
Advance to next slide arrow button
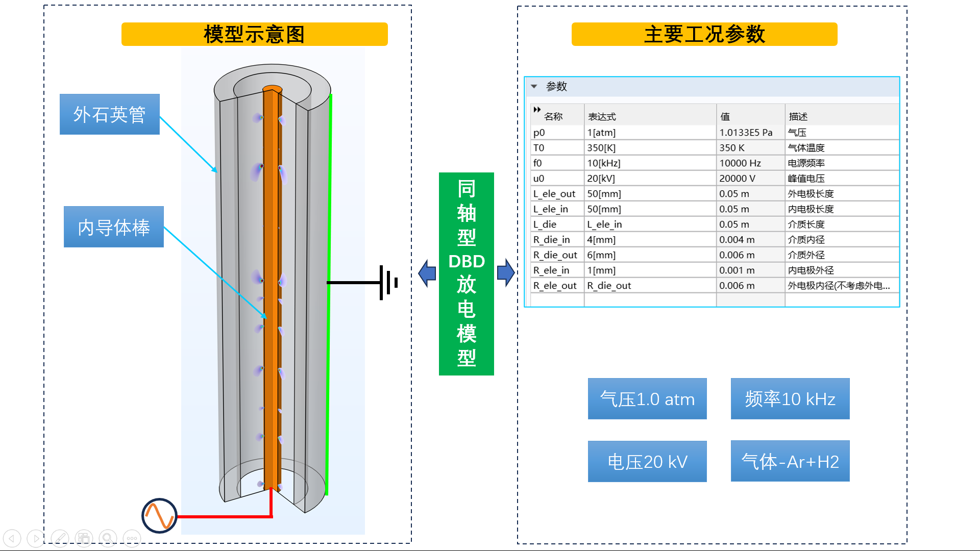(36, 538)
